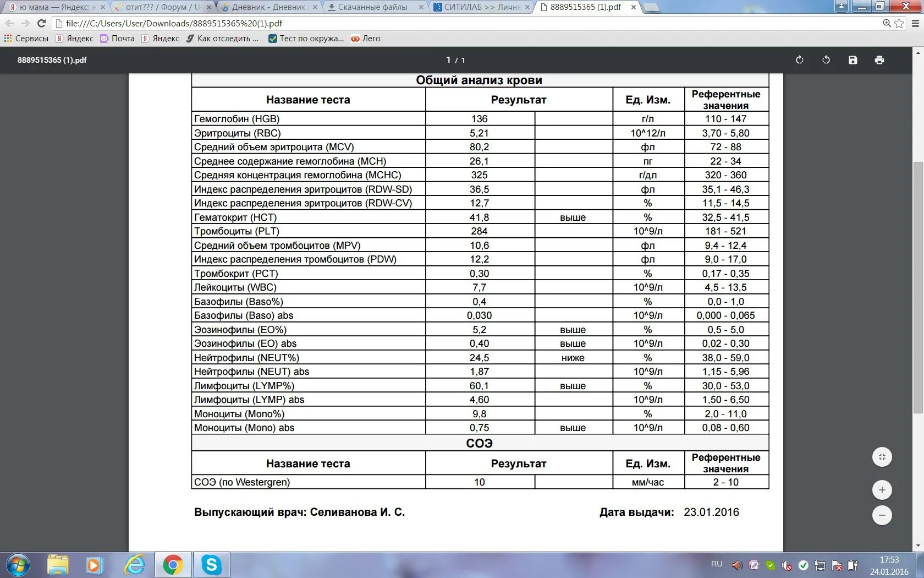Close the Скачанные файлы tab
924x578 pixels.
(x=421, y=7)
